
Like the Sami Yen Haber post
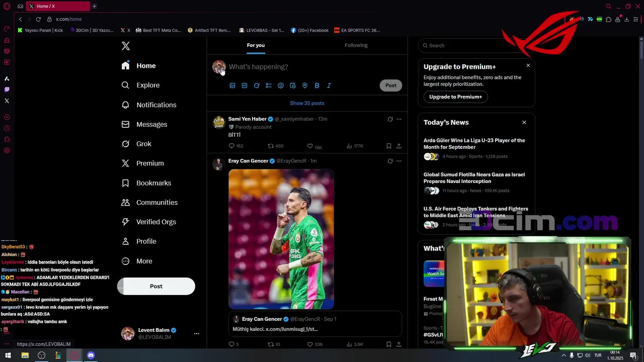pyautogui.click(x=314, y=146)
